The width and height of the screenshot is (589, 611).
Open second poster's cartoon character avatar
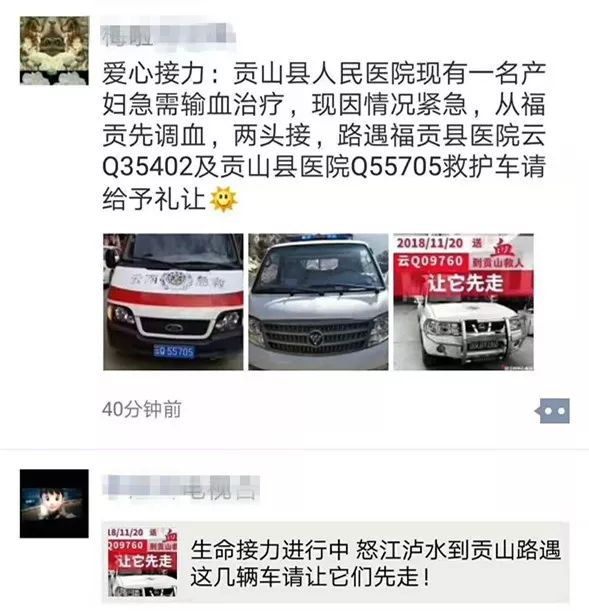(54, 504)
